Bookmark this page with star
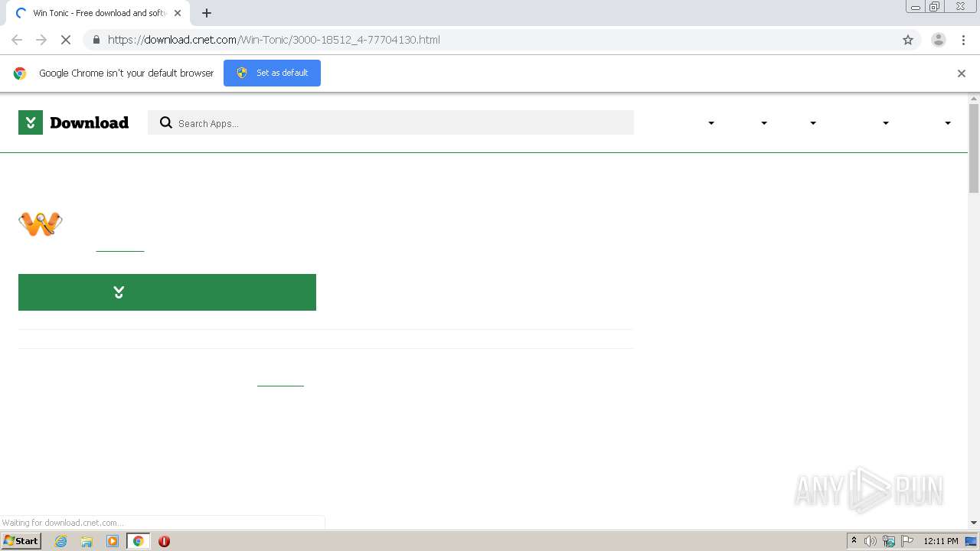This screenshot has width=980, height=551. 908,40
